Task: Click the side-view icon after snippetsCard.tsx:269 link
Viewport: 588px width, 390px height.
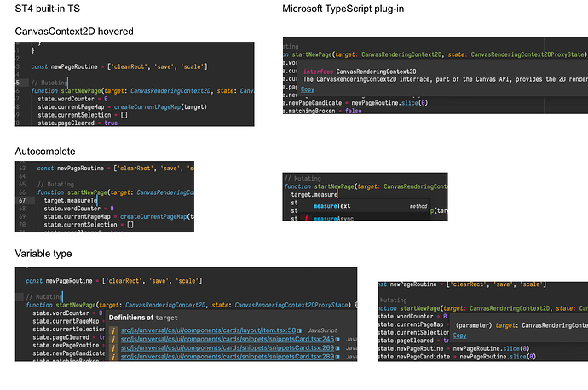Action: click(337, 348)
